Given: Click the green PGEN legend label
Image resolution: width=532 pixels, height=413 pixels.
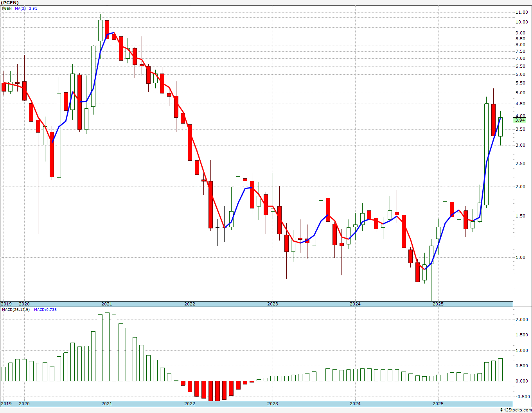Looking at the screenshot, I should (x=7, y=8).
